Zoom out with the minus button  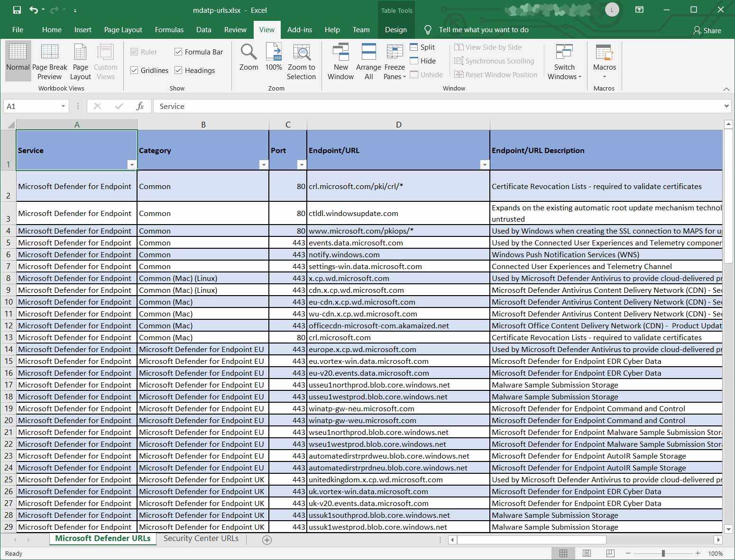click(628, 553)
